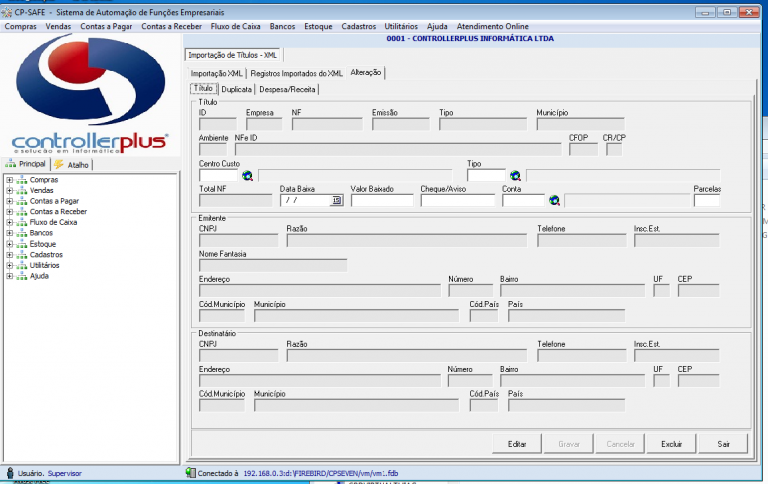768x484 pixels.
Task: Expand the Utilitários tree node
Action: pos(9,265)
